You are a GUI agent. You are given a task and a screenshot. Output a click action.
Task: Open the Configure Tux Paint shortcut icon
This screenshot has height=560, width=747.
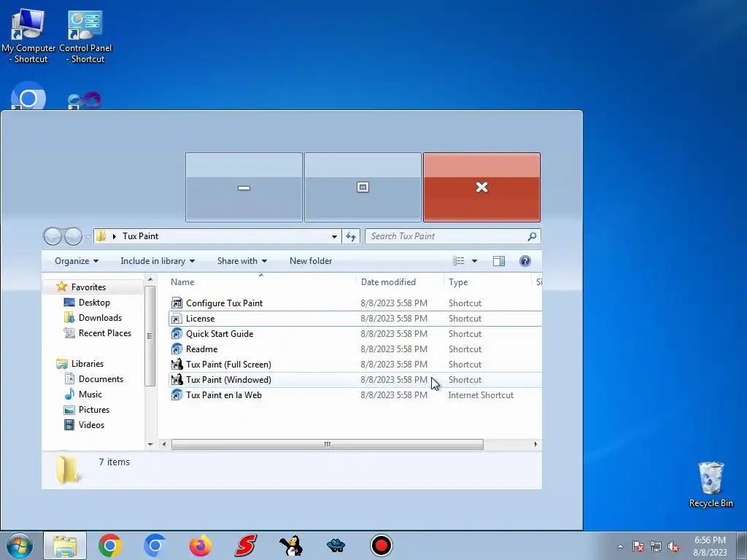click(x=177, y=303)
